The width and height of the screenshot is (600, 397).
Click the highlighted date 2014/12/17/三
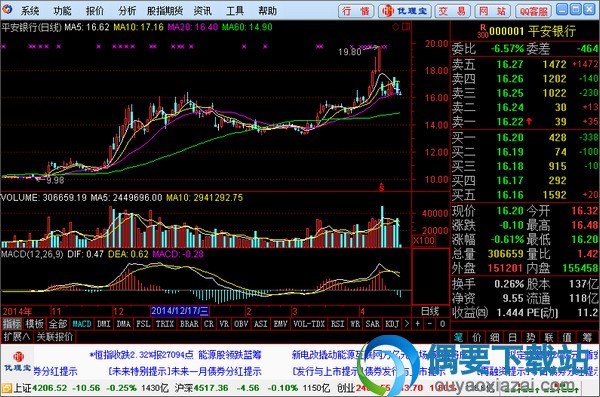pos(180,311)
